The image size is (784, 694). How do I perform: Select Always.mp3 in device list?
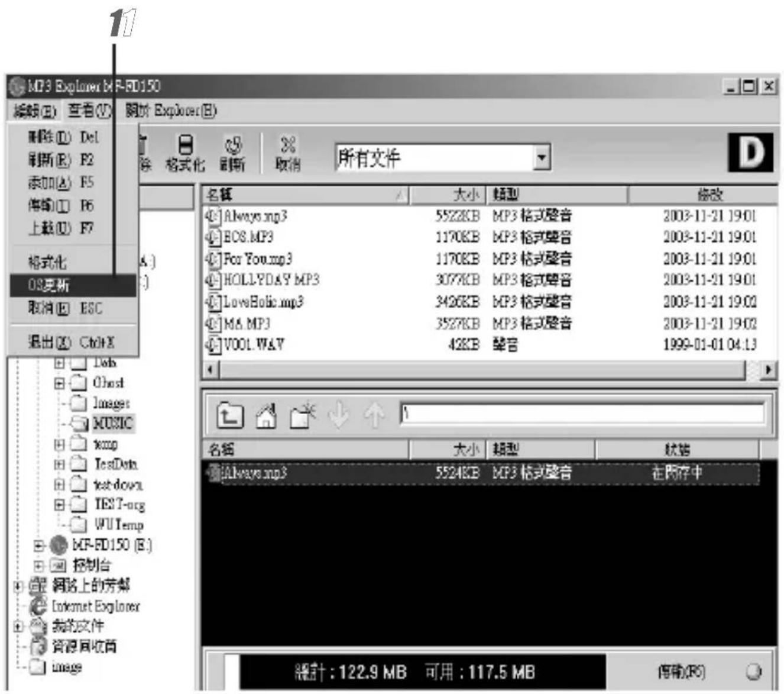pyautogui.click(x=482, y=473)
